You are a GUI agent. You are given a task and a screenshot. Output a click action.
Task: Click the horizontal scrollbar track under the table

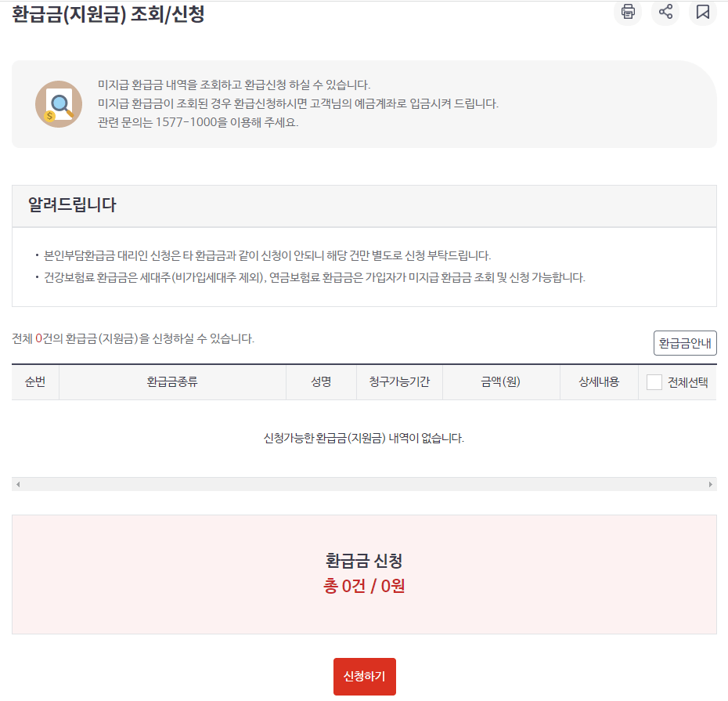click(363, 485)
